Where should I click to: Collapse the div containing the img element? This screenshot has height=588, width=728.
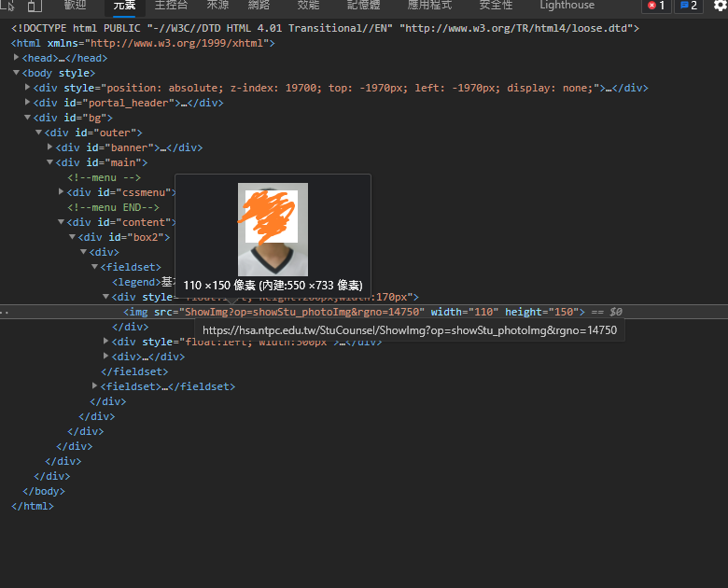tap(105, 296)
